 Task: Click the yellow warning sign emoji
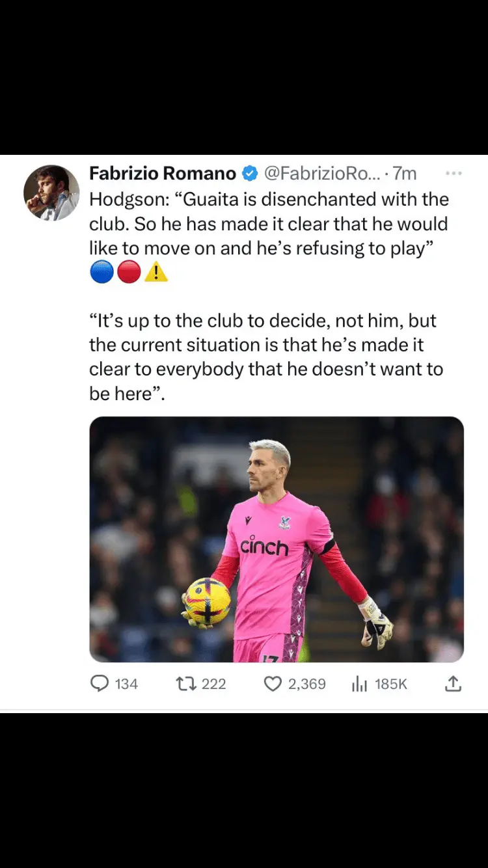[x=156, y=271]
